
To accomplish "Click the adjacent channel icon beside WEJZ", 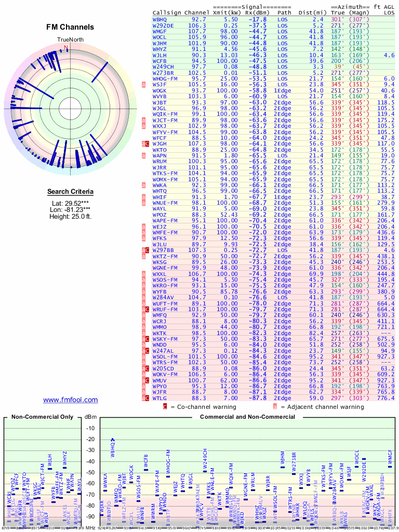I will pyautogui.click(x=144, y=227).
